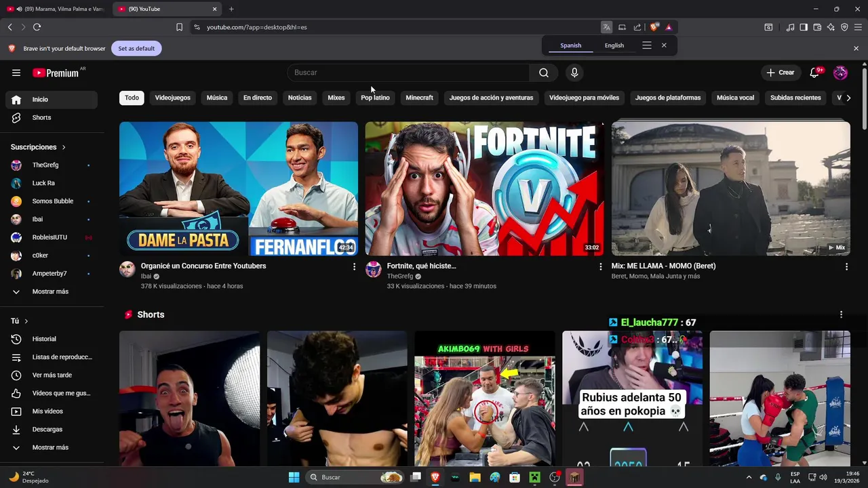Click the address bar URL
The height and width of the screenshot is (488, 868).
tap(257, 27)
